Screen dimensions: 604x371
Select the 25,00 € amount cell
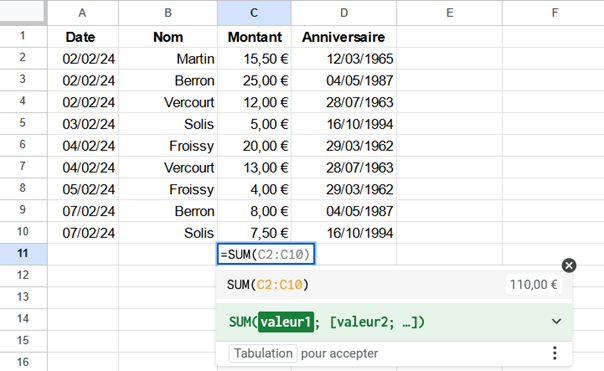coord(254,81)
